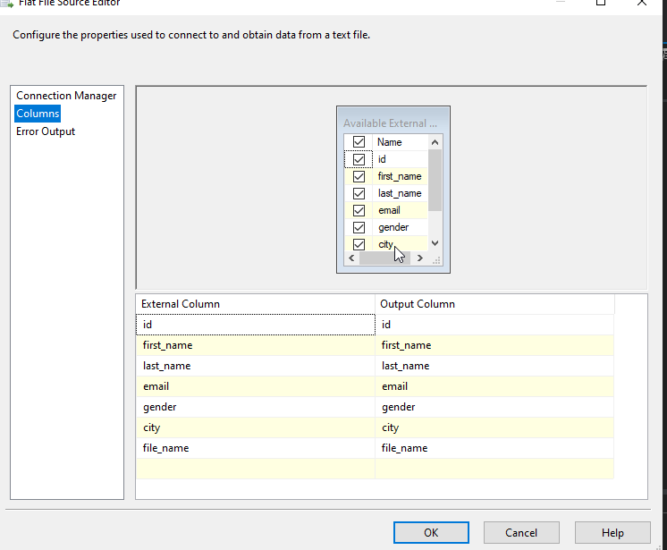The width and height of the screenshot is (667, 550).
Task: Open the Connection Manager page
Action: pos(66,96)
